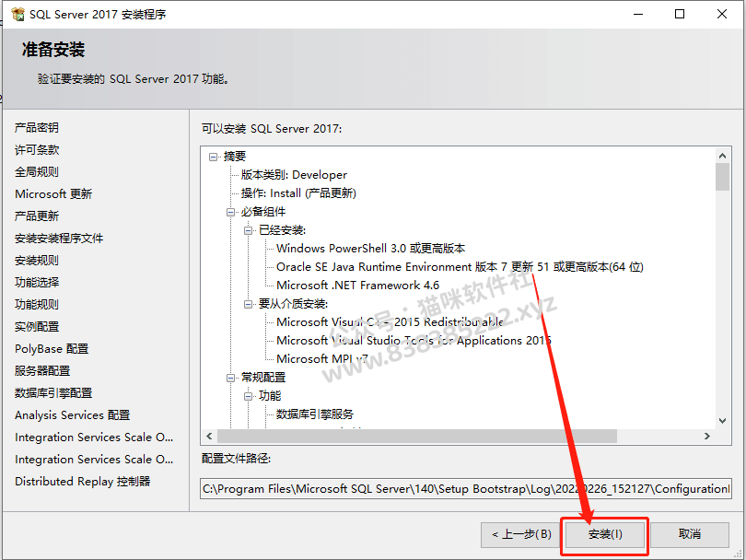Collapse the 摘要 tree node
The width and height of the screenshot is (746, 560).
[x=213, y=157]
